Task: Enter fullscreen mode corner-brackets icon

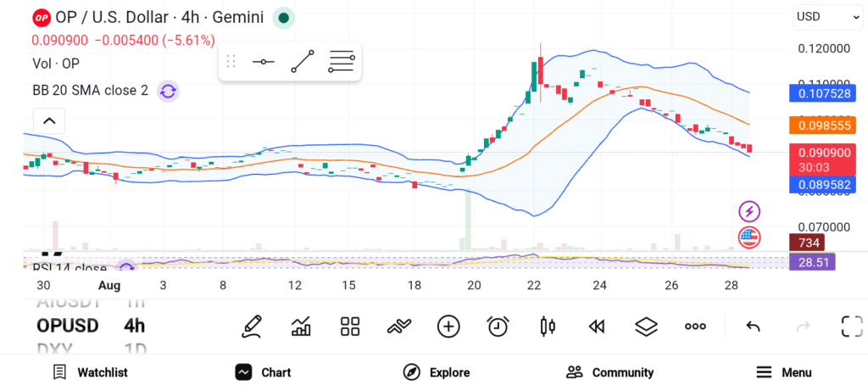Action: [x=852, y=327]
